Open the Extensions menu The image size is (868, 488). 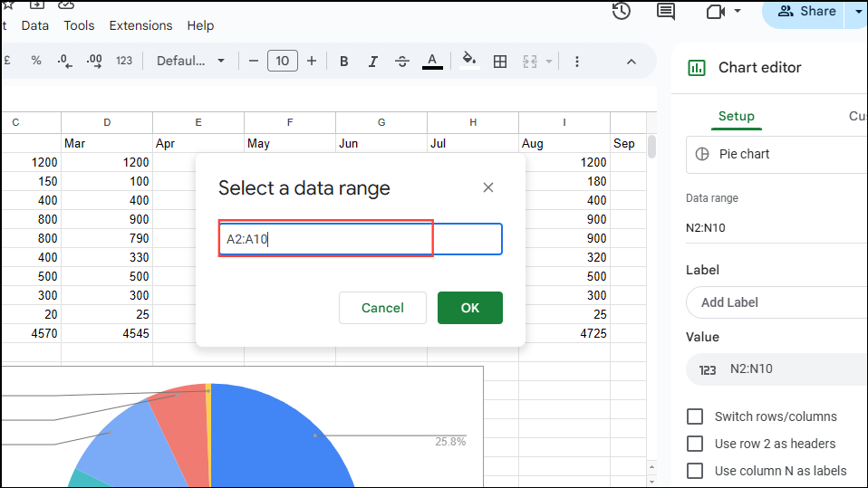(140, 25)
